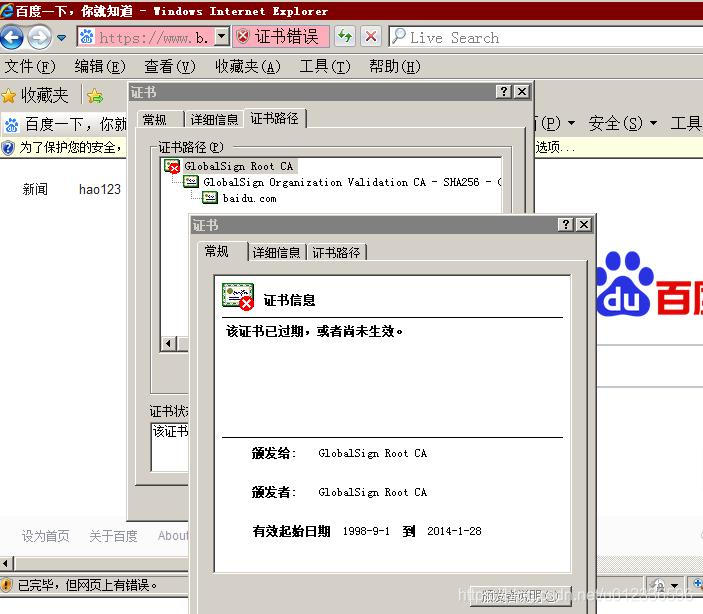Select baidu.com node in certificate path tree
This screenshot has width=703, height=614.
[249, 198]
